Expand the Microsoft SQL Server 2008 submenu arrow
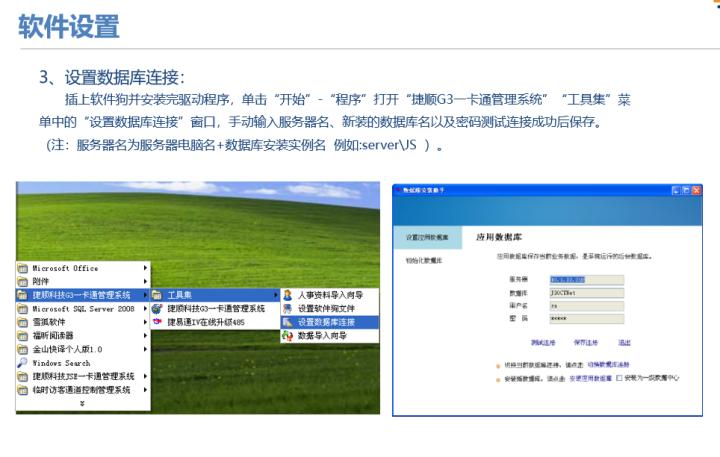Screen dimensions: 720x457 click(145, 309)
